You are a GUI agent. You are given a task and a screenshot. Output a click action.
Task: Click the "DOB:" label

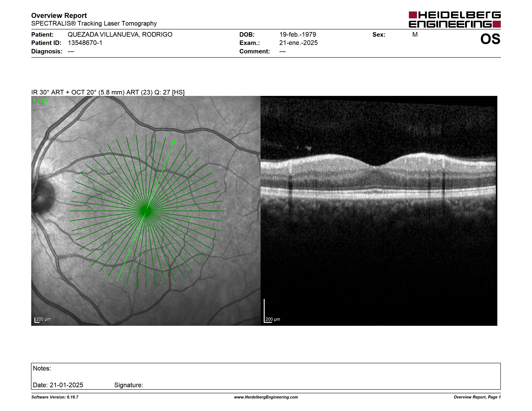click(247, 35)
